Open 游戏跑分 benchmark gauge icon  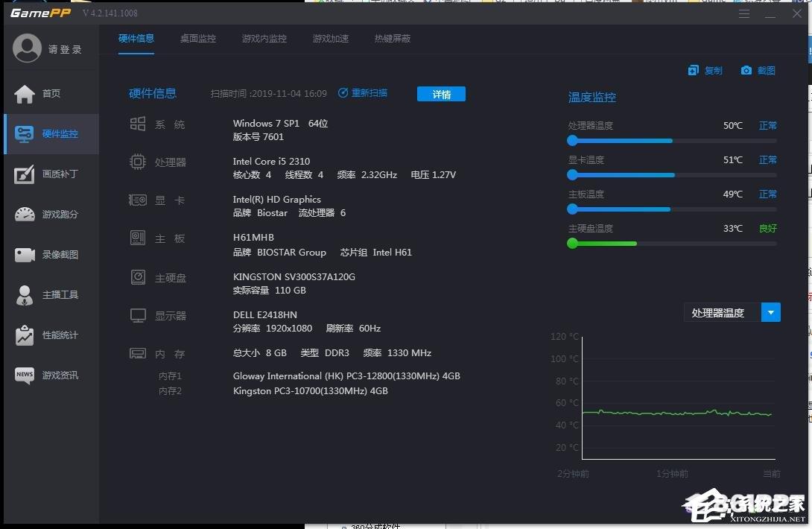tap(25, 214)
